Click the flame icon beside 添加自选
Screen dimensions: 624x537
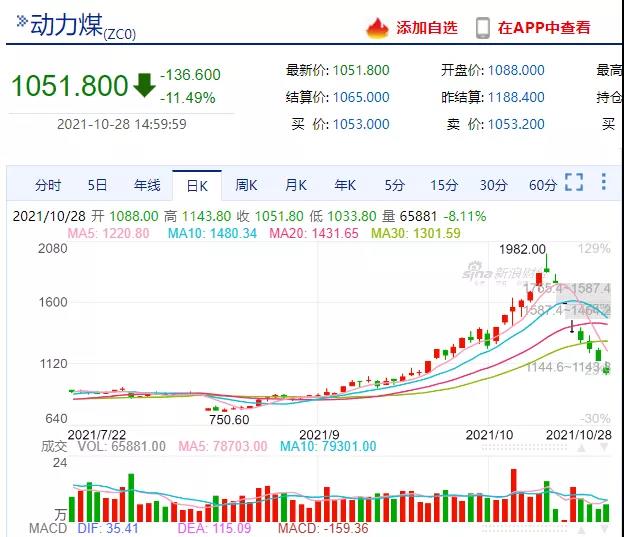[377, 28]
